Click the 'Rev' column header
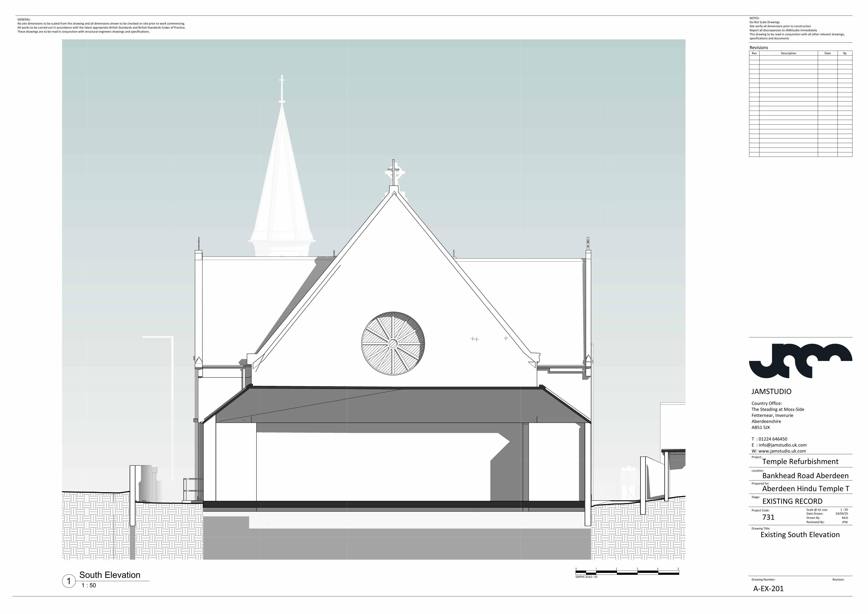868x614 pixels. click(x=754, y=53)
